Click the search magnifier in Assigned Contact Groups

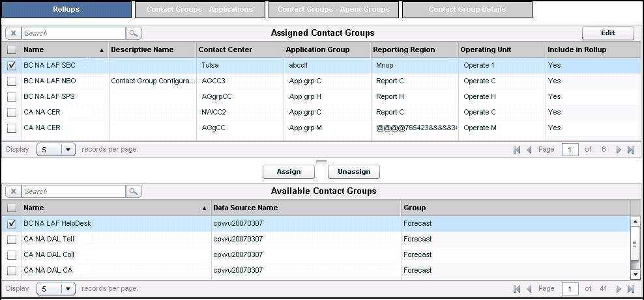click(x=134, y=33)
